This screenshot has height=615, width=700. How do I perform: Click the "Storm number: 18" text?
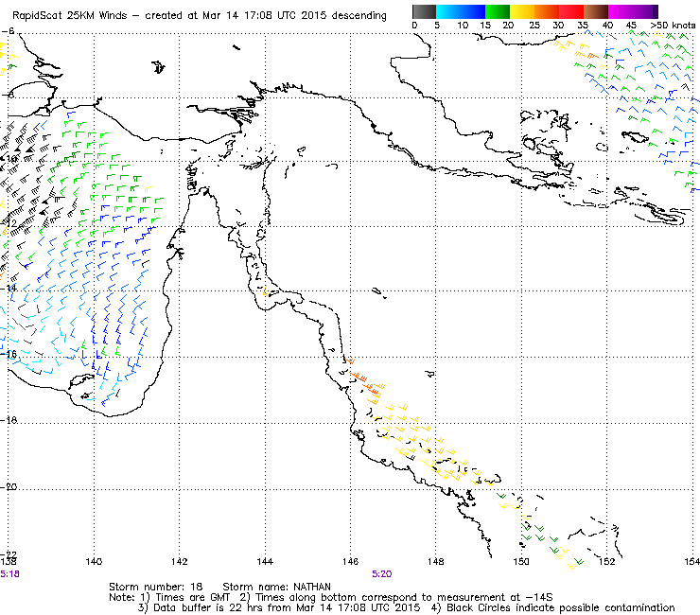click(156, 587)
